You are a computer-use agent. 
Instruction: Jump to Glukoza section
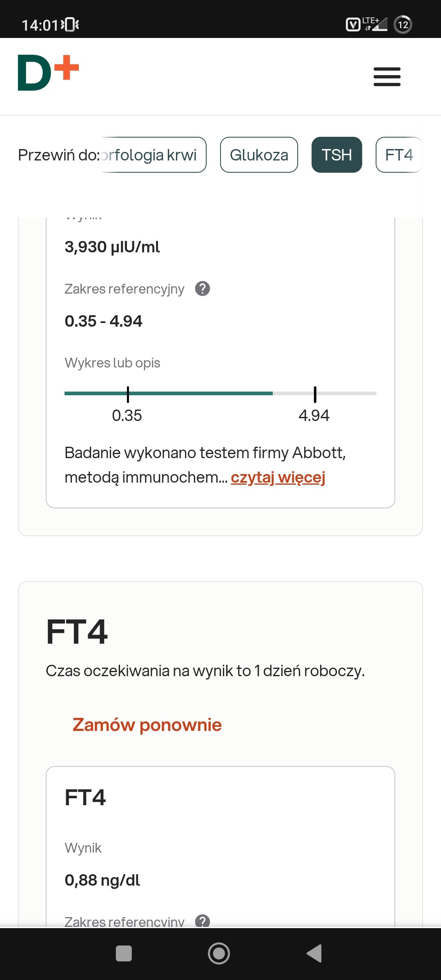[259, 155]
